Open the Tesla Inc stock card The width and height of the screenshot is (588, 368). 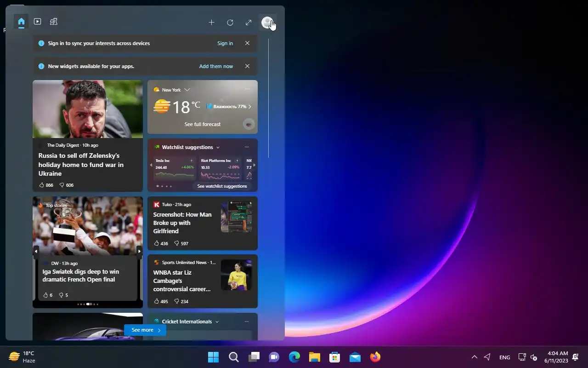175,169
